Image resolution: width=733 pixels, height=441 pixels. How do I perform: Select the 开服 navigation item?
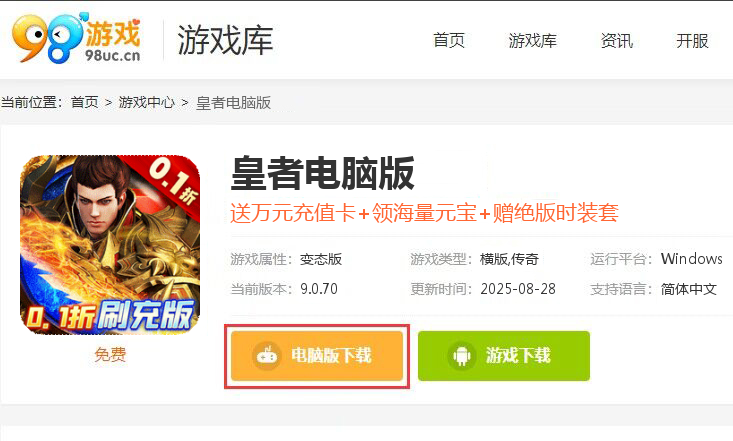(x=692, y=41)
